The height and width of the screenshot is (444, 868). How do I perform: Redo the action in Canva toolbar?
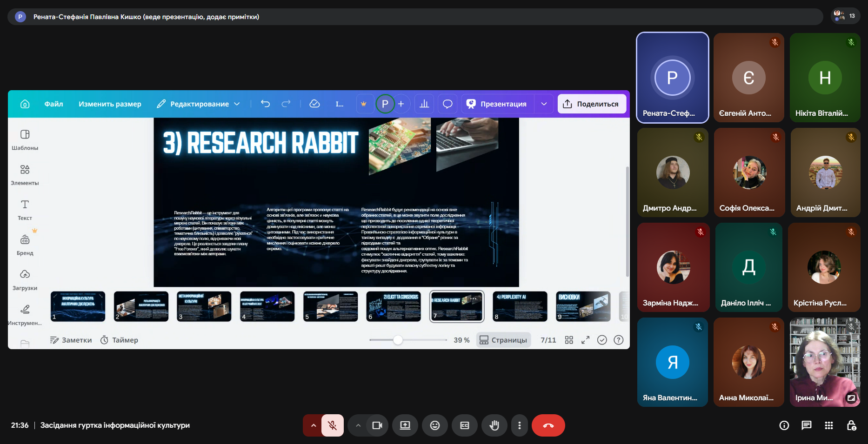286,104
